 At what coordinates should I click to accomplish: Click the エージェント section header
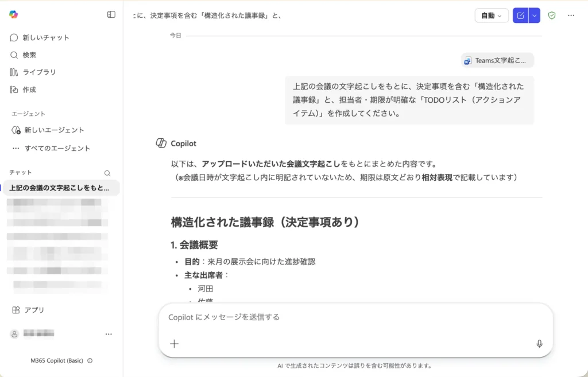tap(29, 114)
